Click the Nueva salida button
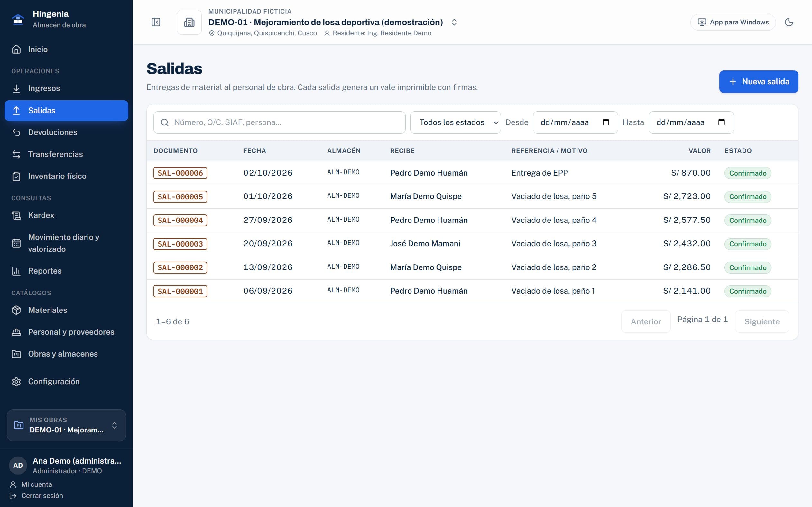The height and width of the screenshot is (507, 812). [759, 81]
